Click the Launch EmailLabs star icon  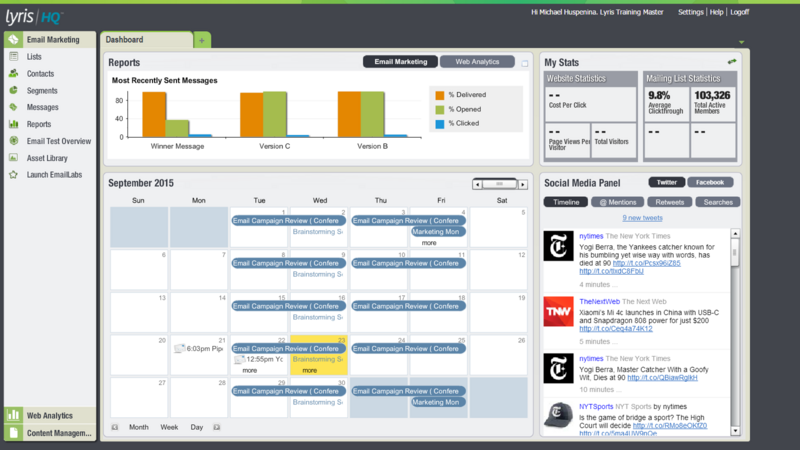pyautogui.click(x=13, y=175)
